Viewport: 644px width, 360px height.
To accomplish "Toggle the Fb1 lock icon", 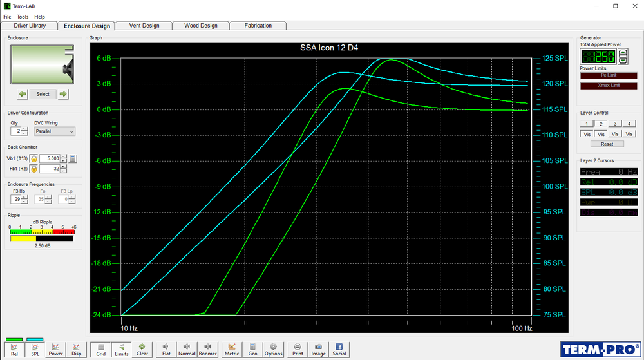I will [x=34, y=169].
